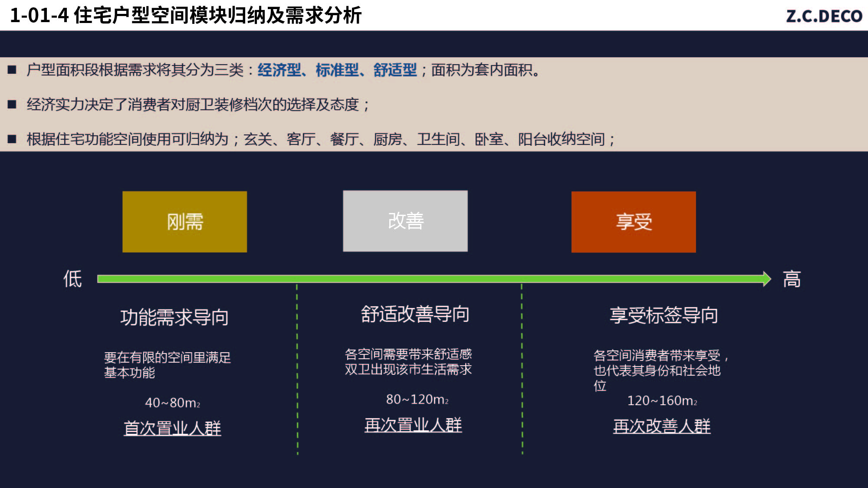Click the 功能需求导向 heading

click(174, 317)
